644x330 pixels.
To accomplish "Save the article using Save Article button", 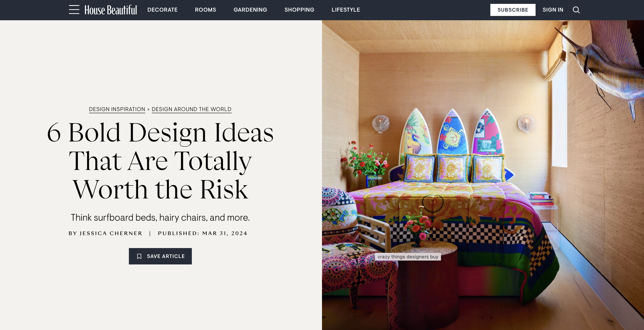I will (160, 256).
